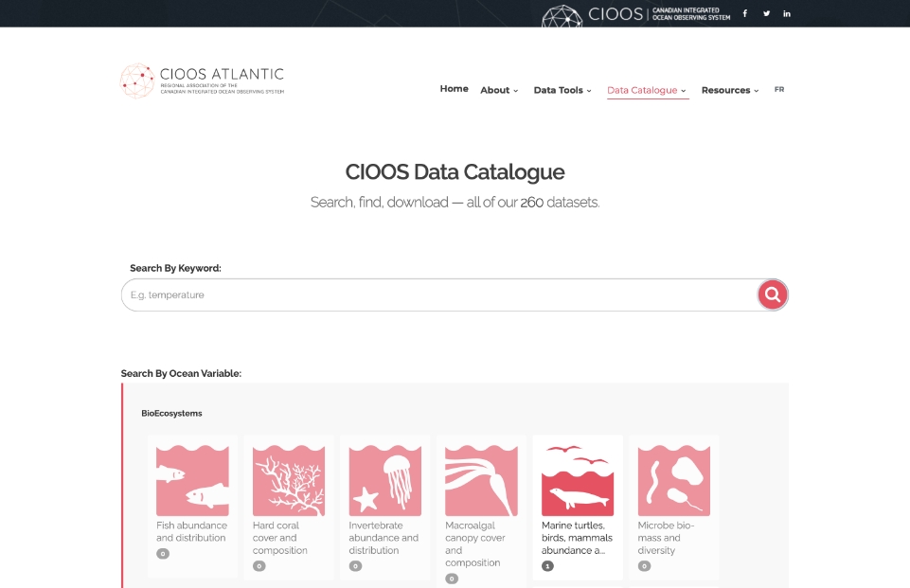
Task: Pick the Marine turtles, birds, mammals icon
Action: pos(578,481)
